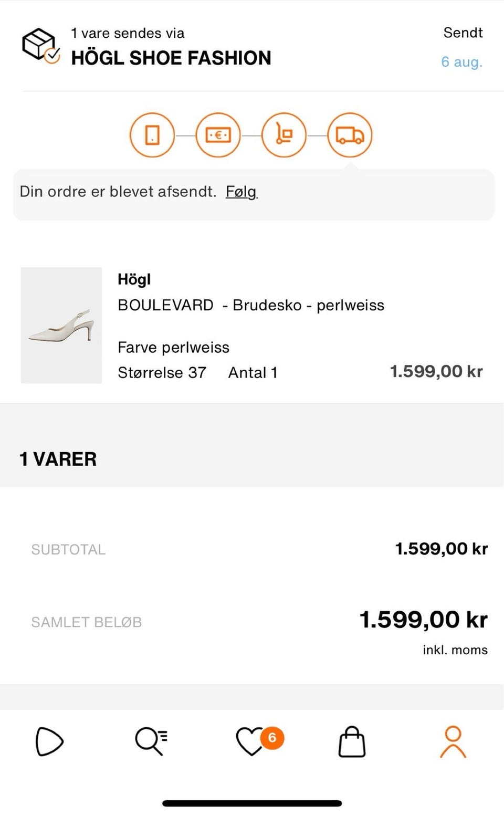The image size is (504, 817).
Task: Tap the Högl brand name
Action: [x=134, y=279]
